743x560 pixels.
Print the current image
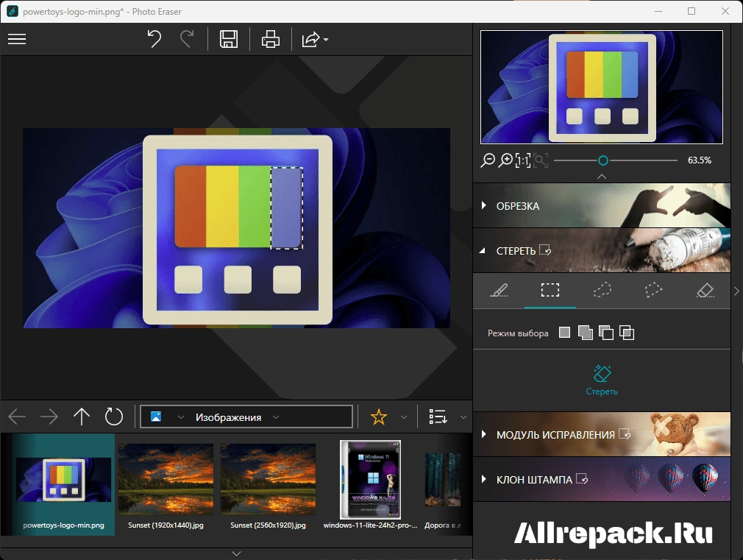click(x=271, y=39)
